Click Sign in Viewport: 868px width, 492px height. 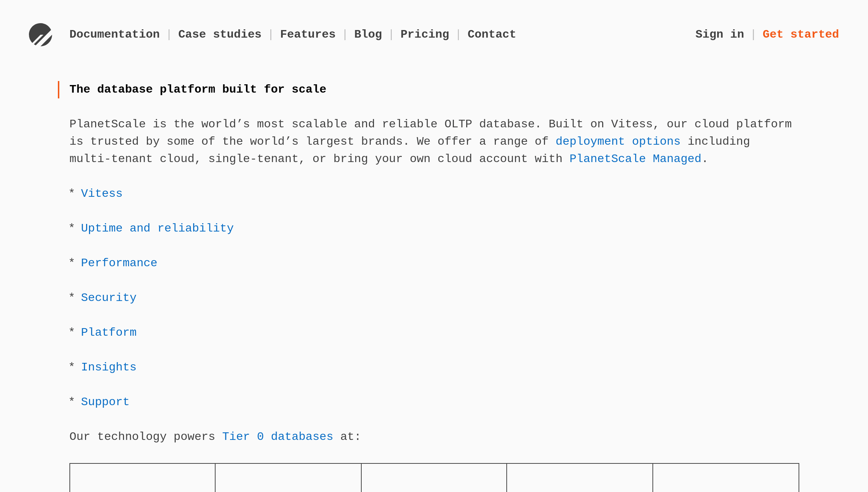tap(719, 34)
